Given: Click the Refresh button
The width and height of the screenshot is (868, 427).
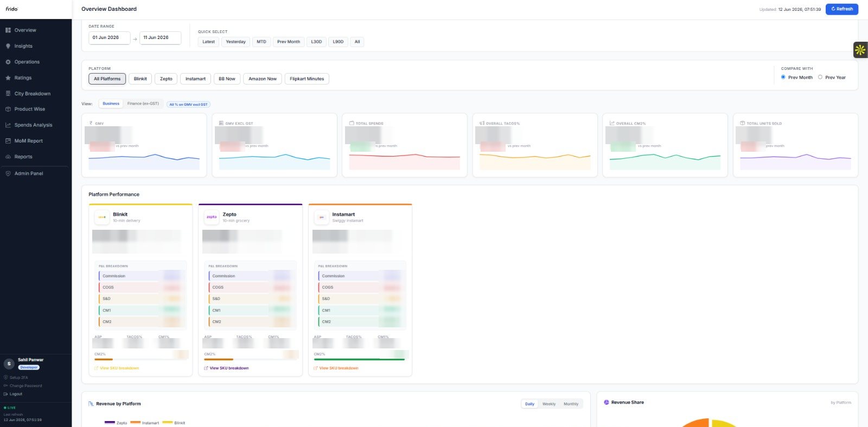Looking at the screenshot, I should click(x=842, y=9).
